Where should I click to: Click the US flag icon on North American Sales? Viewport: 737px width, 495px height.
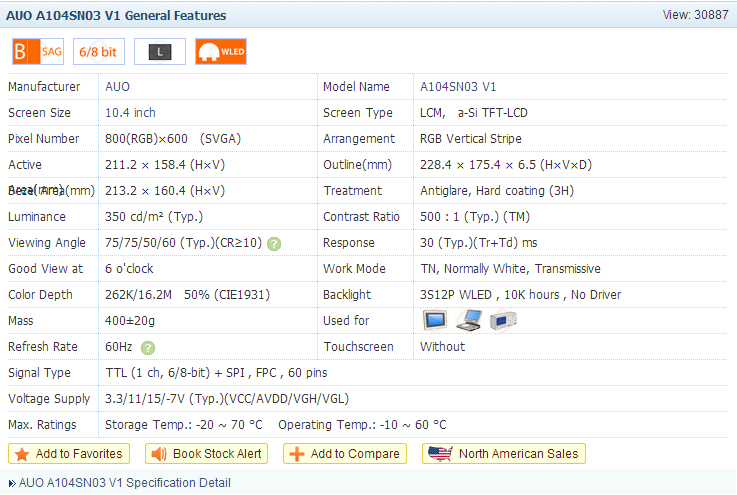coord(440,454)
